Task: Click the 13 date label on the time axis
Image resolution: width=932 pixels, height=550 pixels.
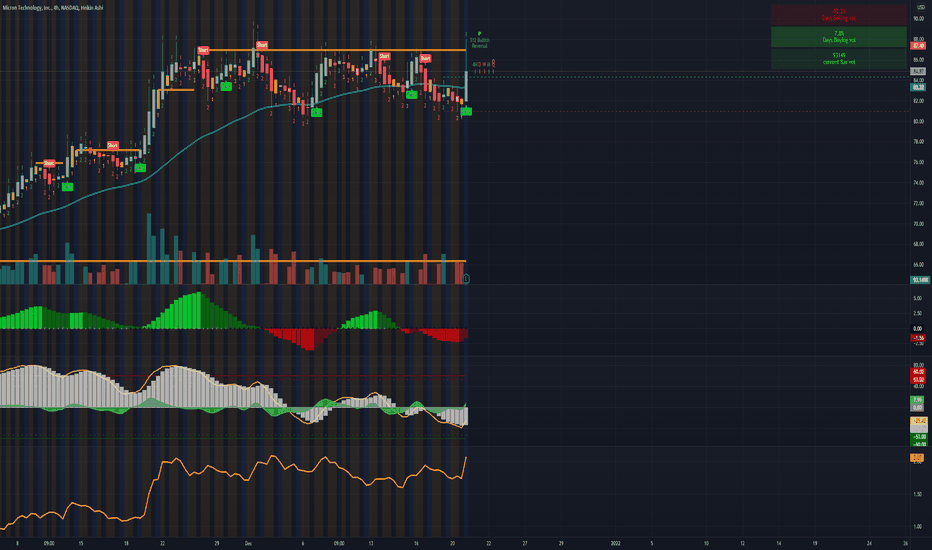Action: point(370,543)
